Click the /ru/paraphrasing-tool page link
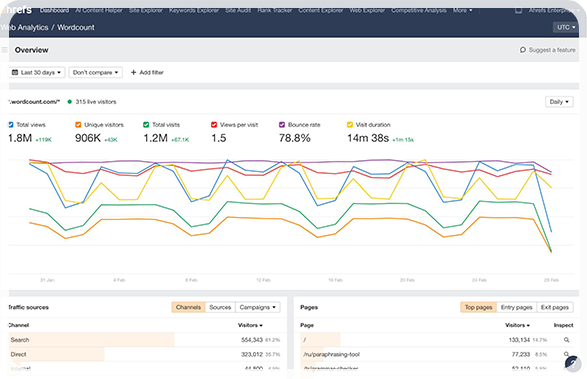587x379 pixels. (332, 354)
